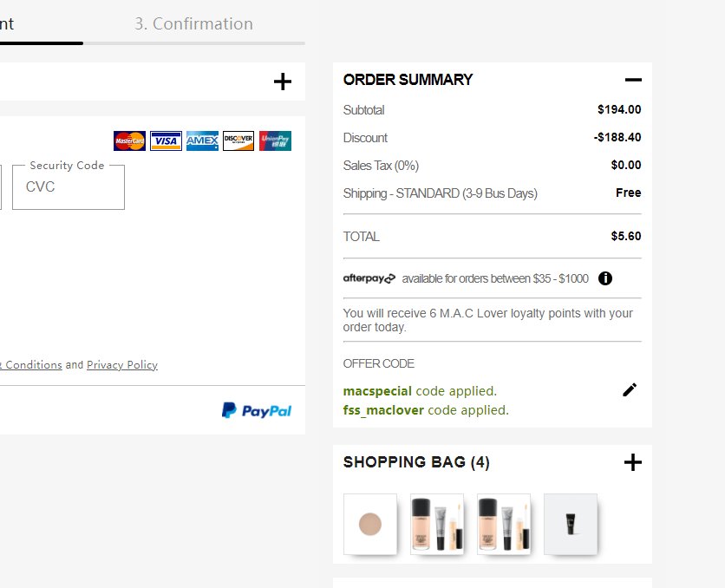Image resolution: width=725 pixels, height=588 pixels.
Task: Select the black tube product thumbnail
Action: [571, 524]
